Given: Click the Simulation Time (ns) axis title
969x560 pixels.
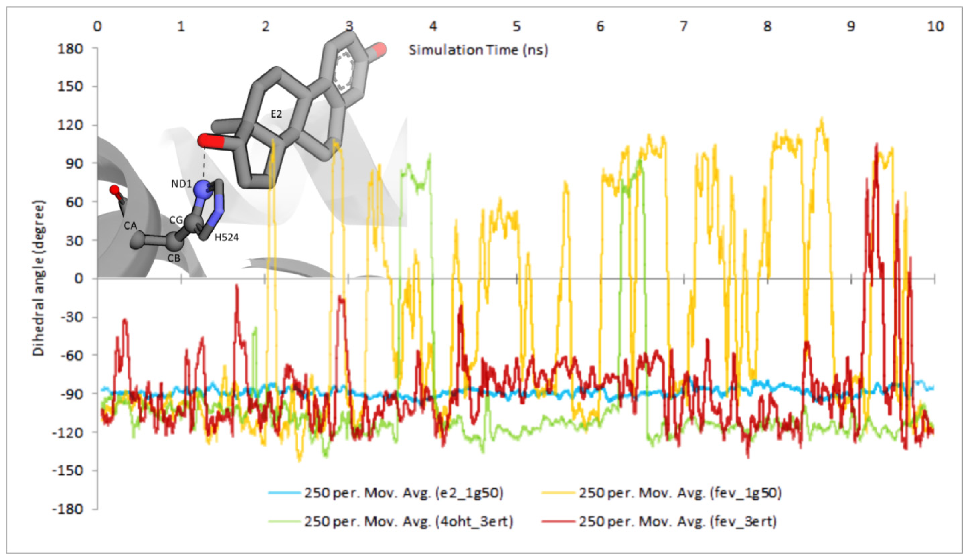Looking at the screenshot, I should [x=478, y=50].
